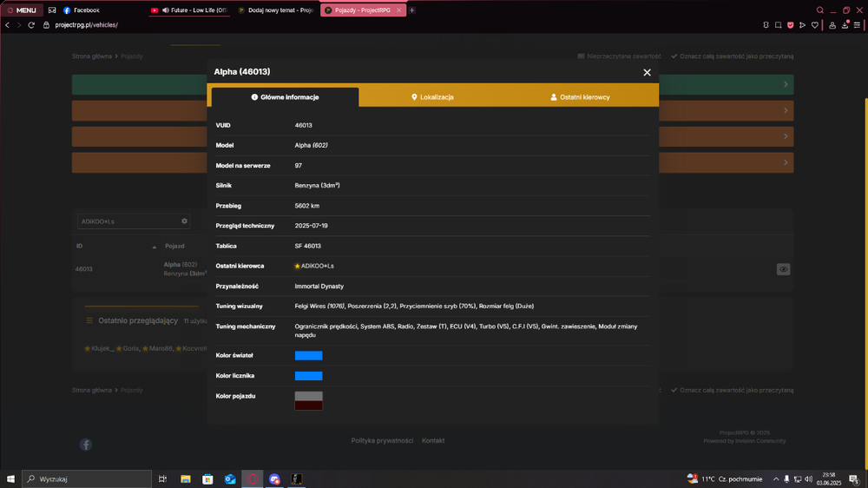Sort by the ID column arrow
Viewport: 868px width, 488px height.
(x=154, y=247)
